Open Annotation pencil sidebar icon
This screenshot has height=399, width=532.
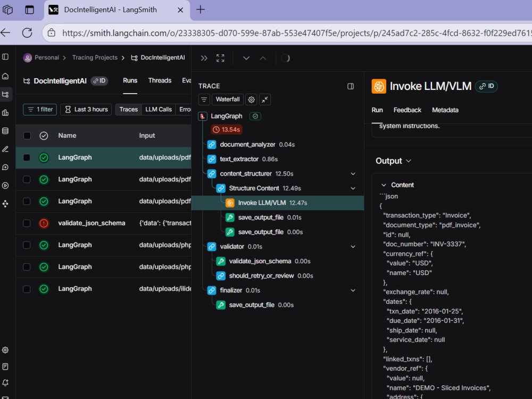5,149
